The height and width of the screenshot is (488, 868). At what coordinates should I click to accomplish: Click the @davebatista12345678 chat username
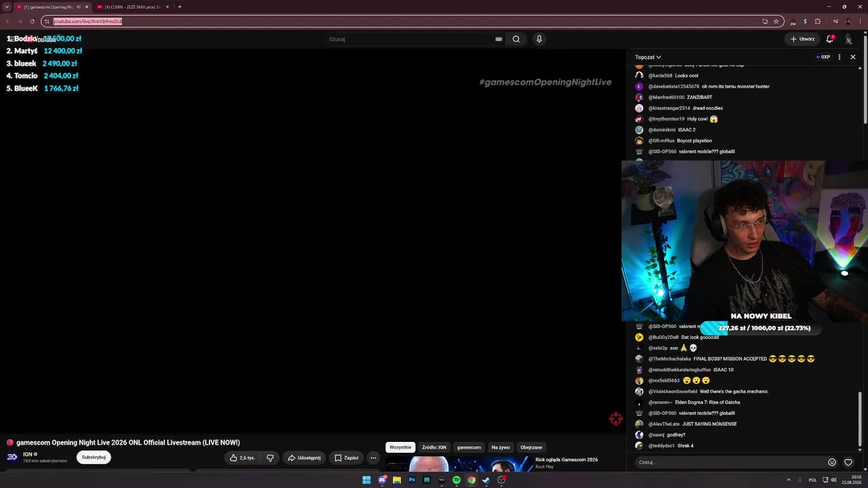coord(673,87)
